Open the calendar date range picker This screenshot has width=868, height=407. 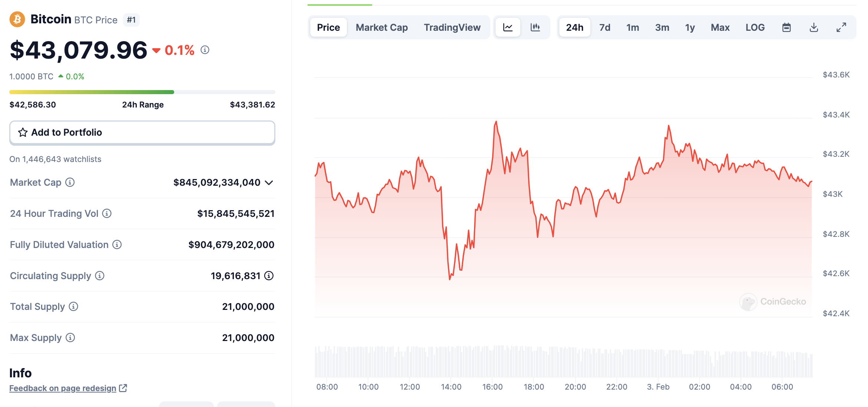(786, 27)
